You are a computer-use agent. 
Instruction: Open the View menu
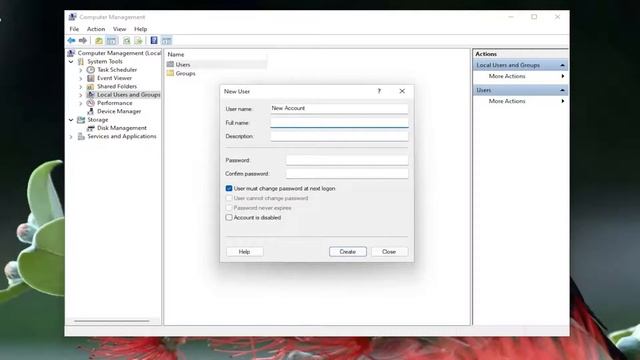119,29
